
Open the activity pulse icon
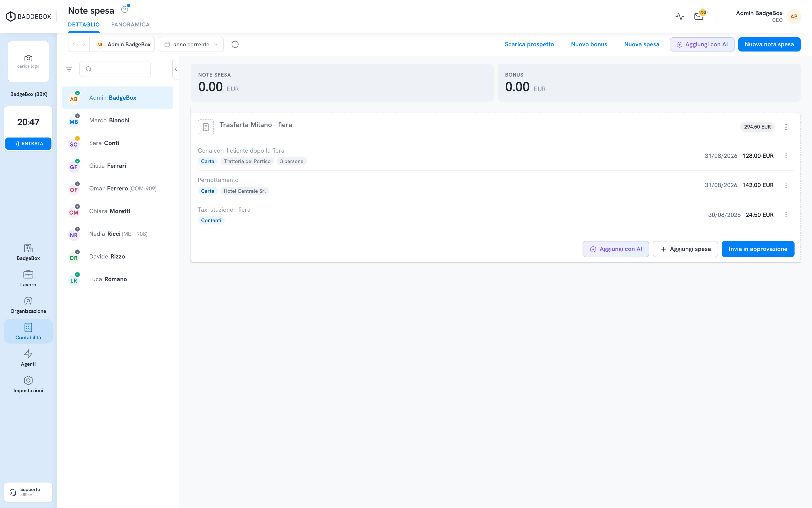pyautogui.click(x=680, y=17)
